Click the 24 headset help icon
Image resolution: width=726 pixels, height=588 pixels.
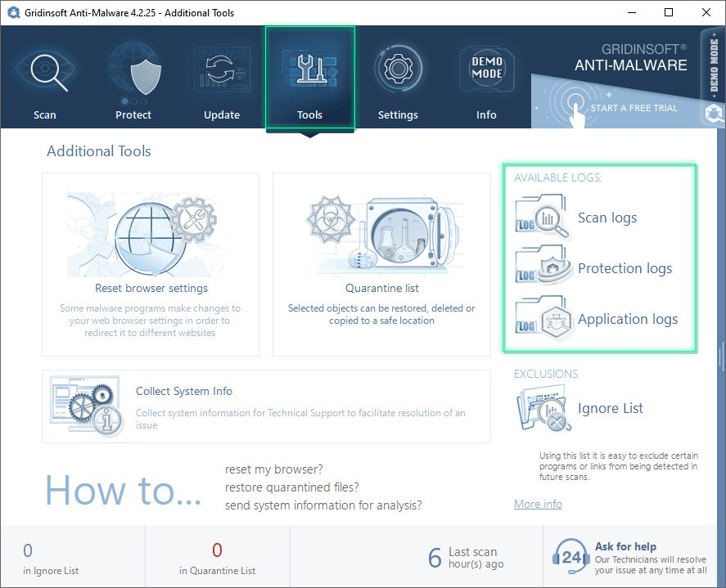(x=570, y=558)
